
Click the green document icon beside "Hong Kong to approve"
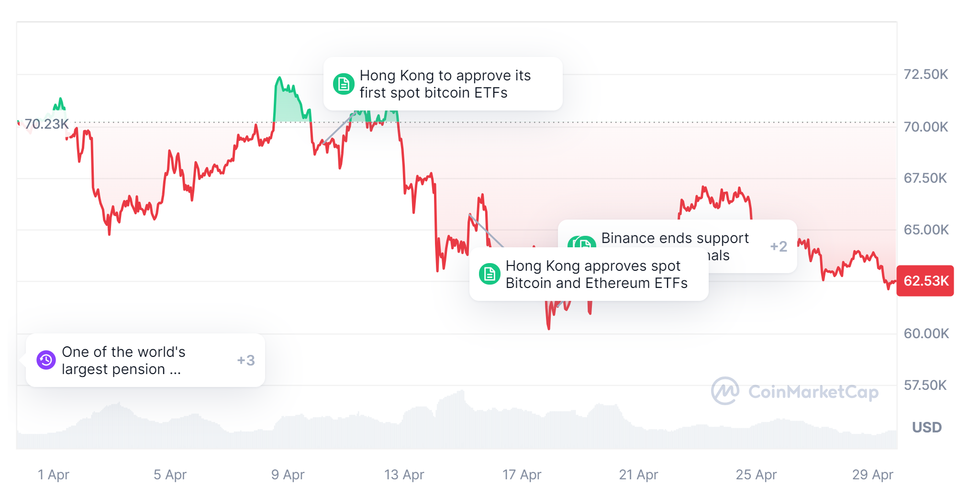[x=344, y=84]
